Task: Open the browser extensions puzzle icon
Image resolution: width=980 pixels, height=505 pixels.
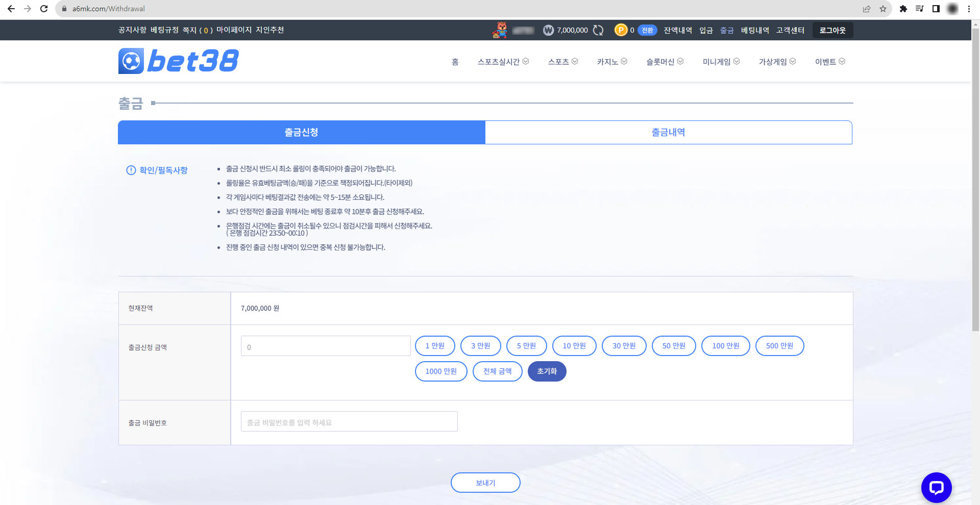Action: pos(903,9)
